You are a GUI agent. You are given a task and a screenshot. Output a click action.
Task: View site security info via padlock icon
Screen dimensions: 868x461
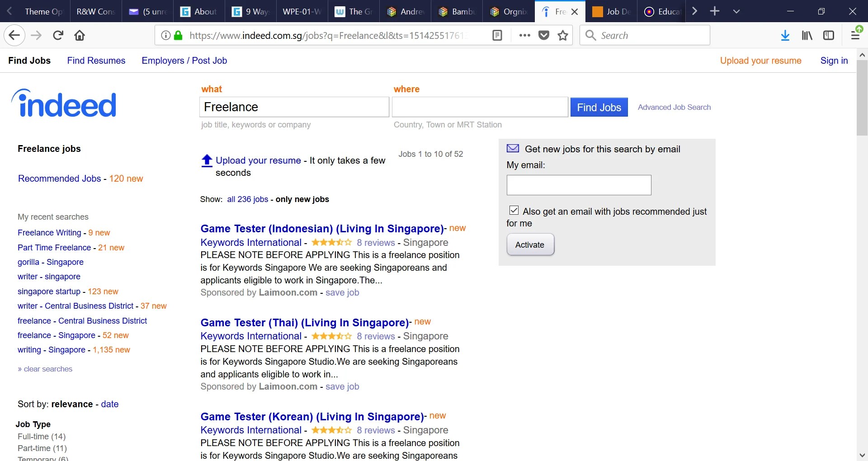click(x=177, y=35)
